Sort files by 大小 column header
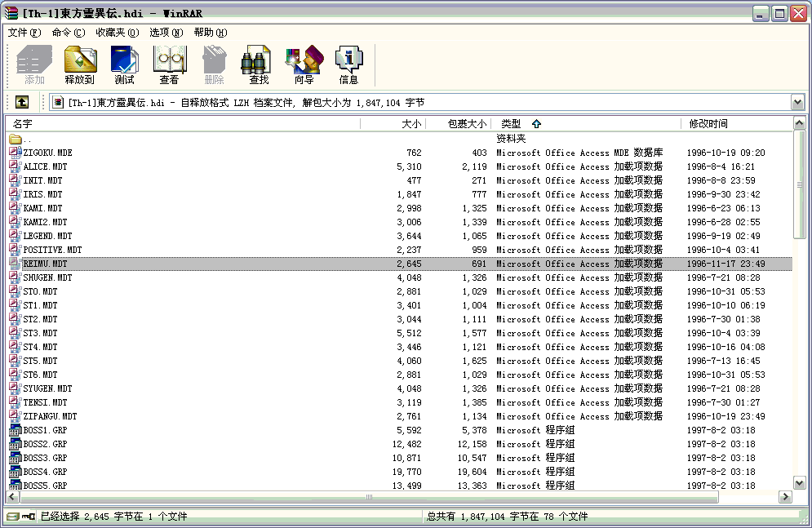 coord(393,124)
